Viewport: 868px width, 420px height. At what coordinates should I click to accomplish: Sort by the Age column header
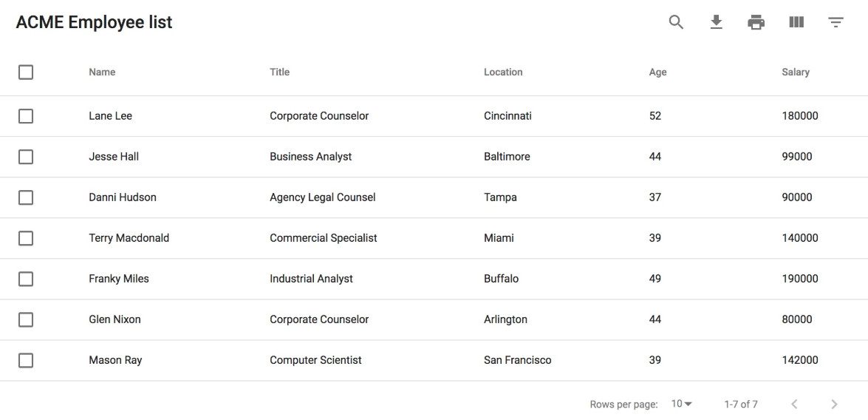[657, 72]
